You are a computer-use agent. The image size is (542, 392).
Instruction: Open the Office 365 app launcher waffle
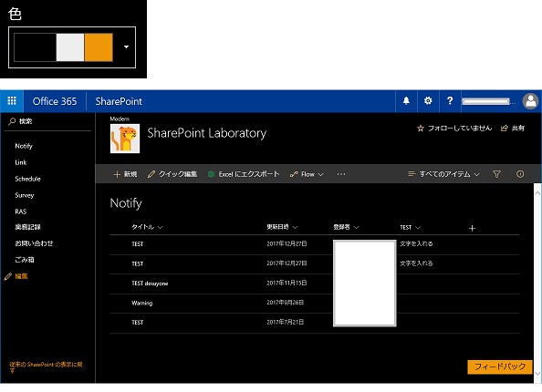(12, 101)
